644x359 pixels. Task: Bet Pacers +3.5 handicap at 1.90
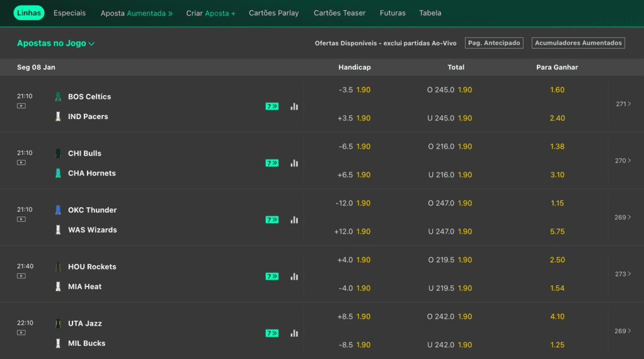354,118
